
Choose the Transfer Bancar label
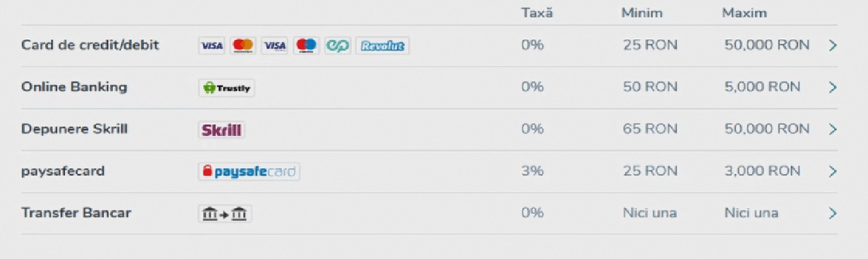[76, 212]
